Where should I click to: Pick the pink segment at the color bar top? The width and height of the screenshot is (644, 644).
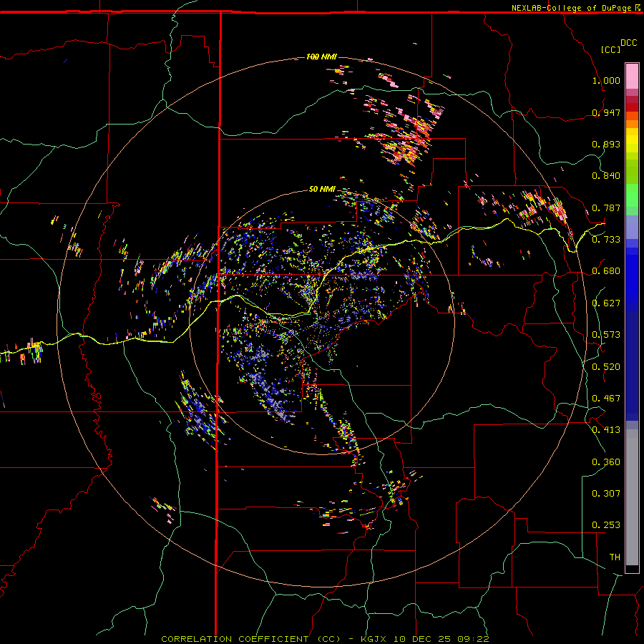[632, 77]
